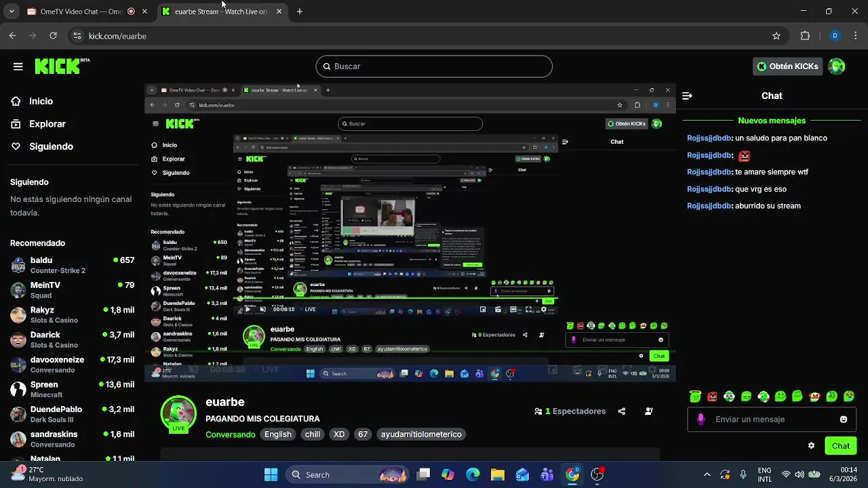Open recommended channel MeinTV
Image resolution: width=868 pixels, height=488 pixels.
click(72, 290)
